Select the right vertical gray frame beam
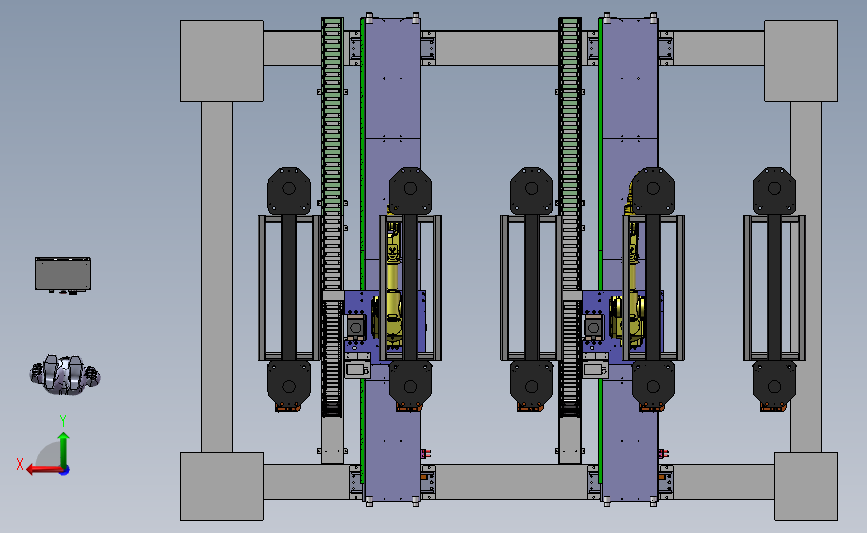This screenshot has height=533, width=867. click(806, 276)
